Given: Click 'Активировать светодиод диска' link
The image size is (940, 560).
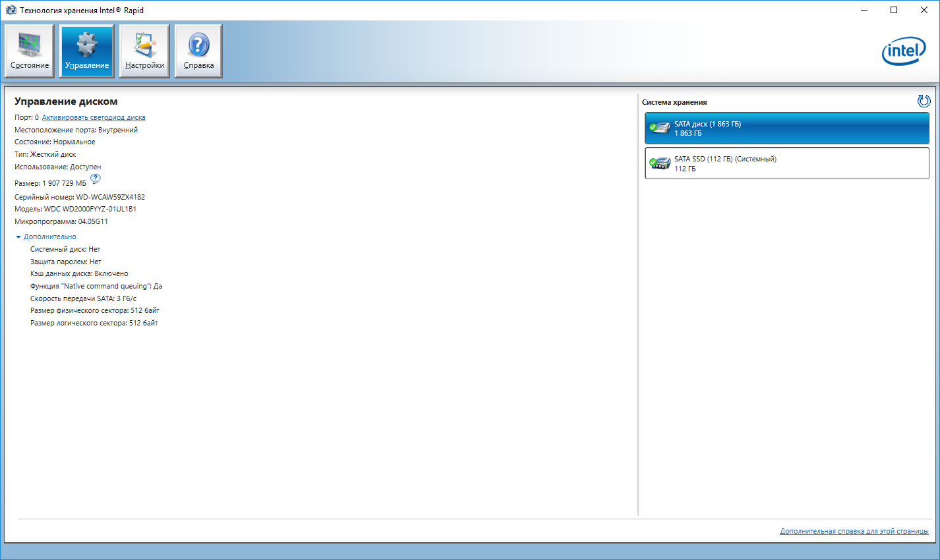Looking at the screenshot, I should pyautogui.click(x=94, y=117).
